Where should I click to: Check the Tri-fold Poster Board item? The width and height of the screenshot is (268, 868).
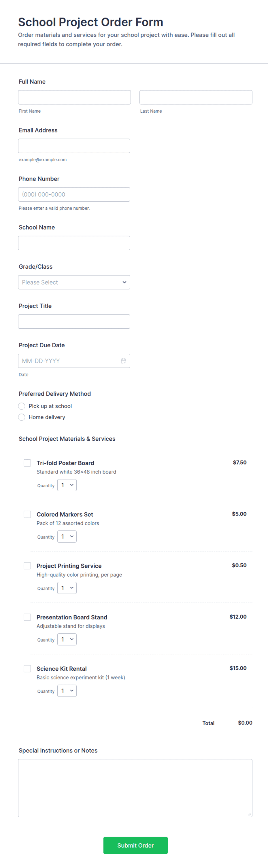pos(27,463)
